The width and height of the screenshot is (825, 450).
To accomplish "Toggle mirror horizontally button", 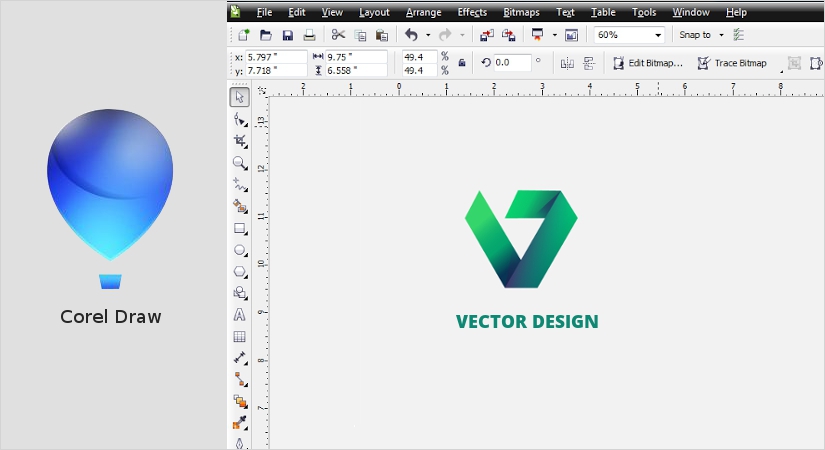I will (x=567, y=63).
